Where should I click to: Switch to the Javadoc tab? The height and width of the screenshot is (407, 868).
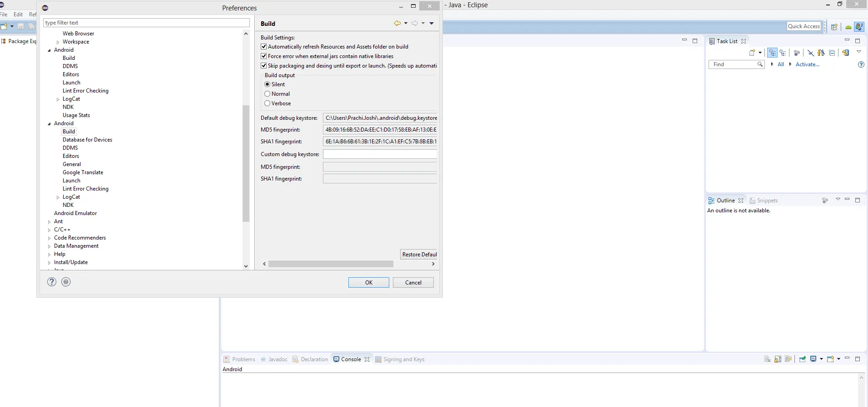click(x=274, y=359)
